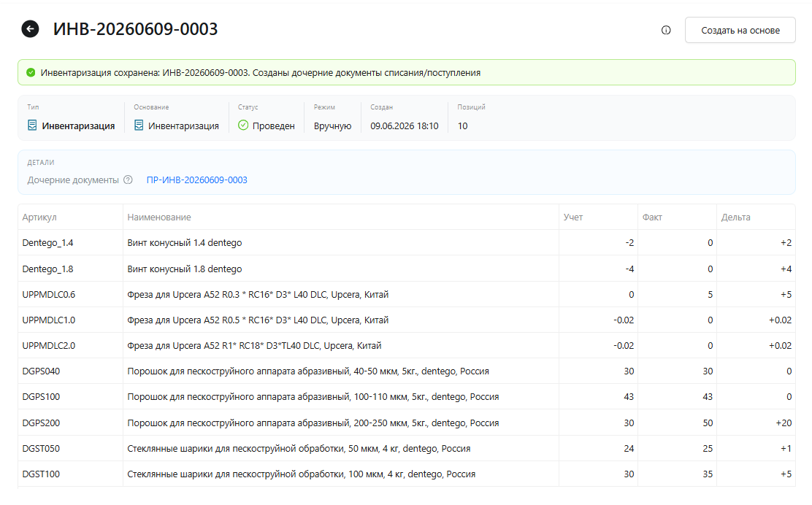Click Стеклянные шарики 50 мкм item name
The image size is (812, 505).
point(299,448)
